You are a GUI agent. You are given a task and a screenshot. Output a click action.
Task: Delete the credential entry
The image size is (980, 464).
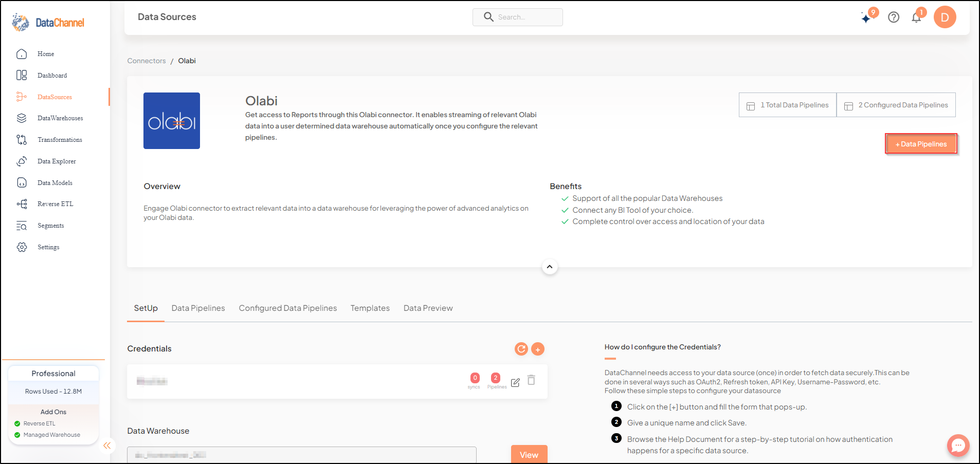point(532,380)
